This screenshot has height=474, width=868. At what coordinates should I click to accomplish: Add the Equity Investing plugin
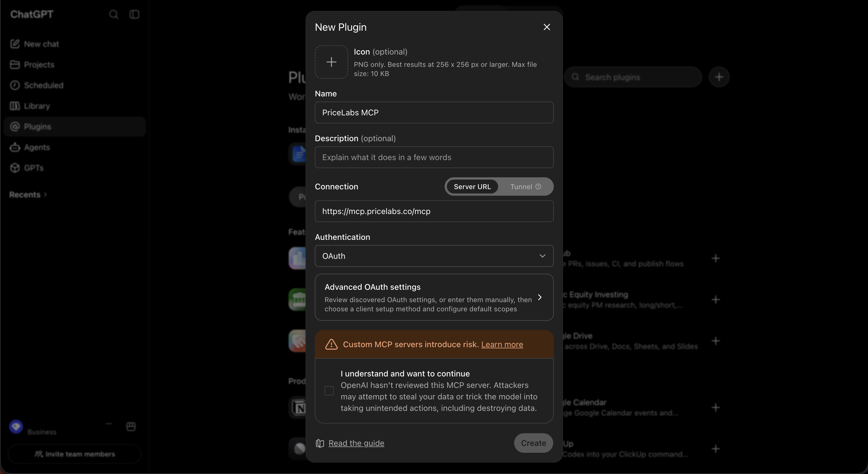716,300
